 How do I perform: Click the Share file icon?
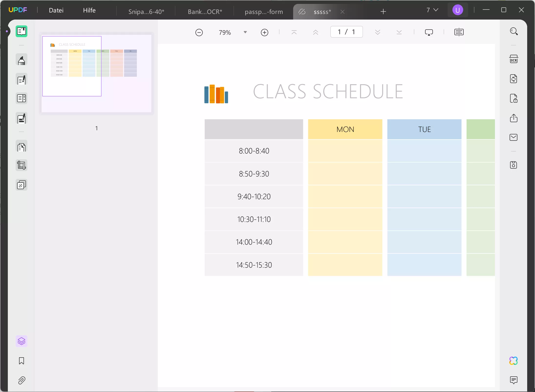click(x=514, y=118)
